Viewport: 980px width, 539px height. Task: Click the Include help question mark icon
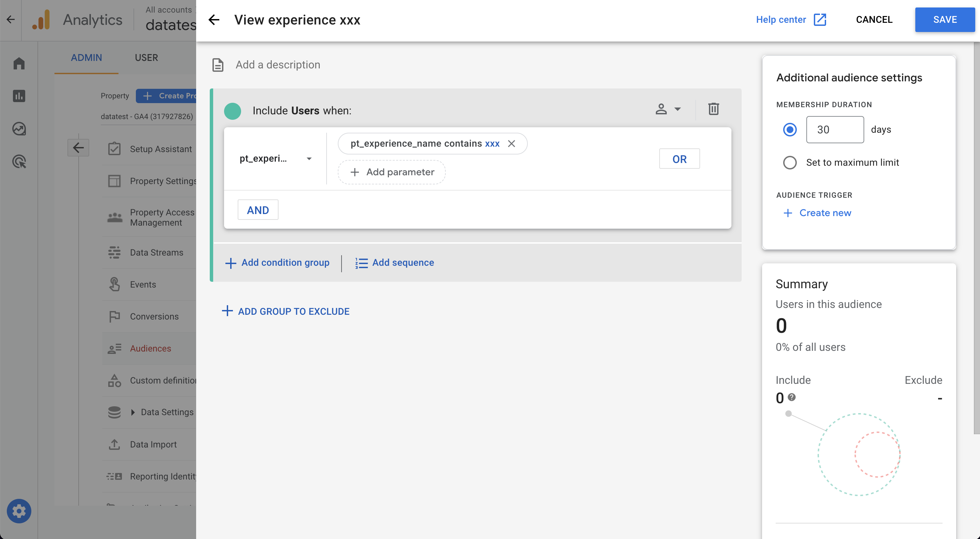[791, 397]
